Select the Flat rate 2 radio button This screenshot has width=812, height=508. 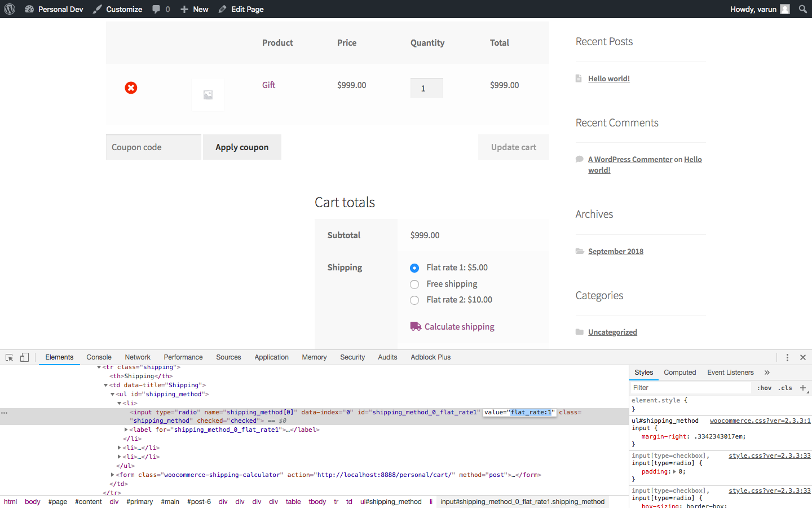pyautogui.click(x=414, y=300)
